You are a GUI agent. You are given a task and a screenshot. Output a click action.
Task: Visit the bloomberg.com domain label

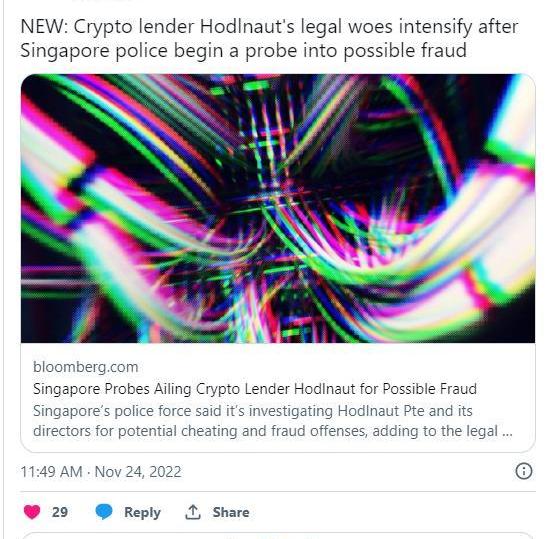[x=86, y=367]
